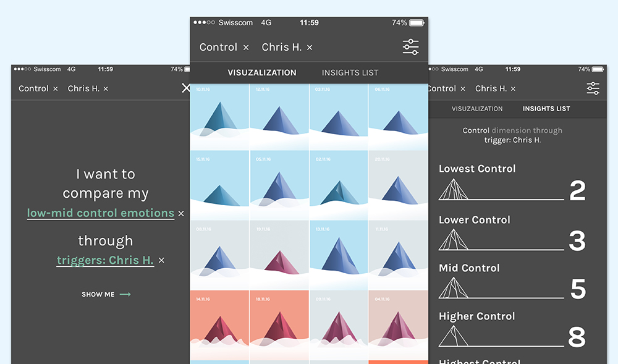Select the Mid Control heading
618x364 pixels.
tap(470, 268)
